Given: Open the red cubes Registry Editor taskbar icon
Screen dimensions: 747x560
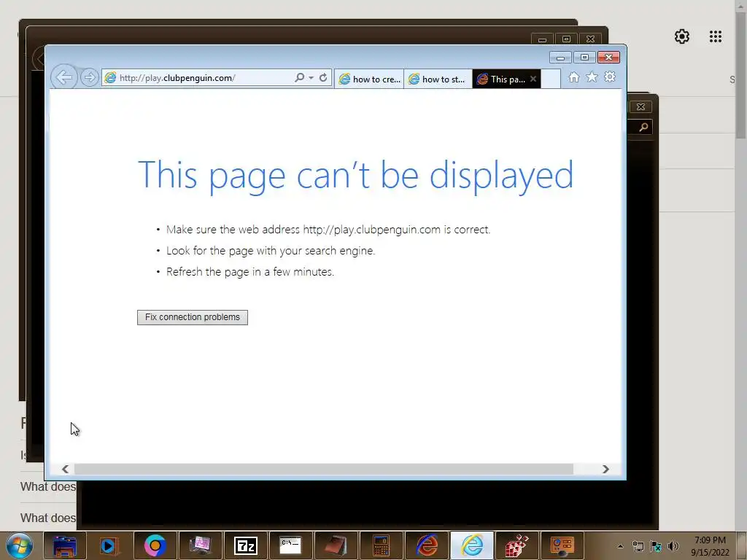Looking at the screenshot, I should 516,545.
